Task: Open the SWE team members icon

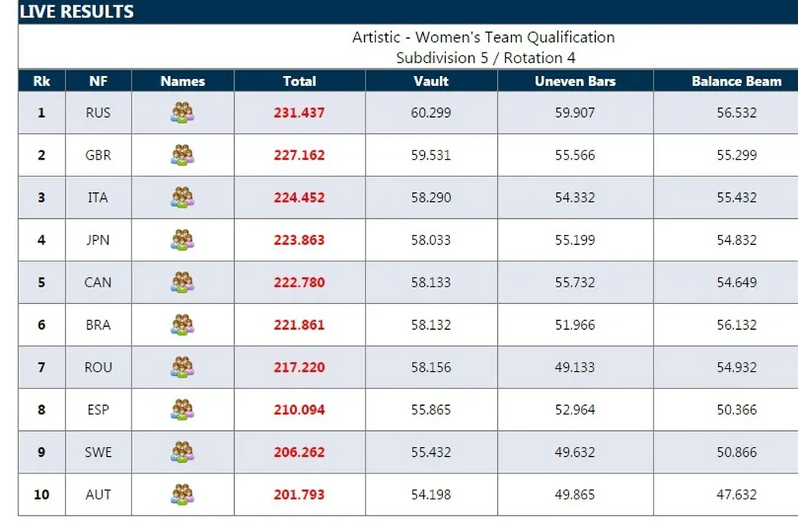Action: pos(182,452)
